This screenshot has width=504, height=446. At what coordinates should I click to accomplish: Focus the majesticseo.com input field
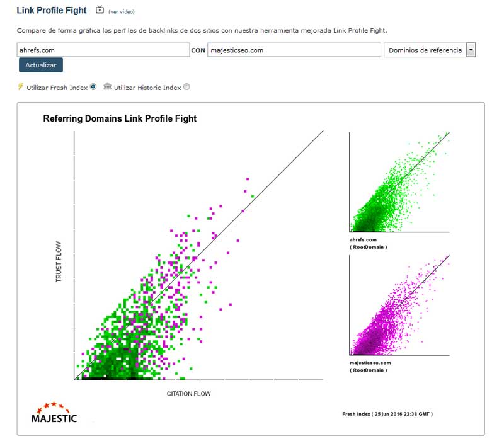coord(294,50)
